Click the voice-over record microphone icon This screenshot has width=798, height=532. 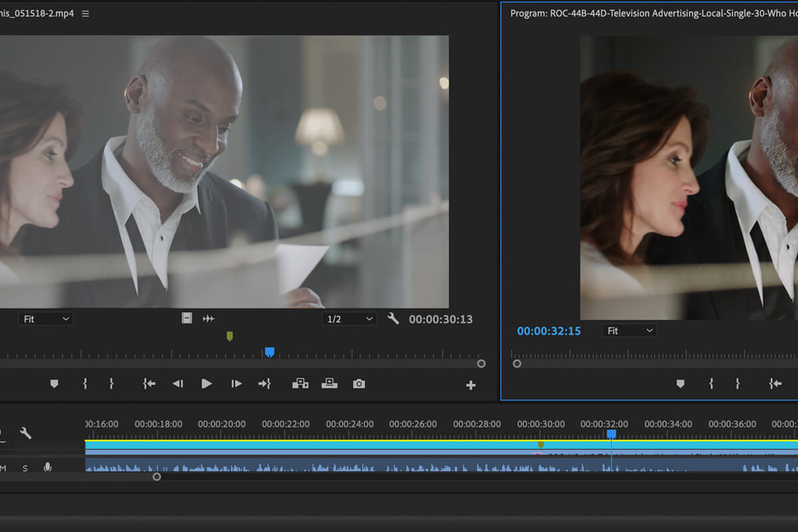pyautogui.click(x=47, y=467)
